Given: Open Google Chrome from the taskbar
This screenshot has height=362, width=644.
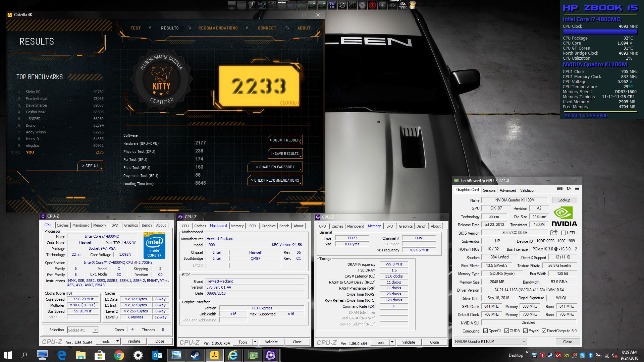Looking at the screenshot, I should pos(119,355).
